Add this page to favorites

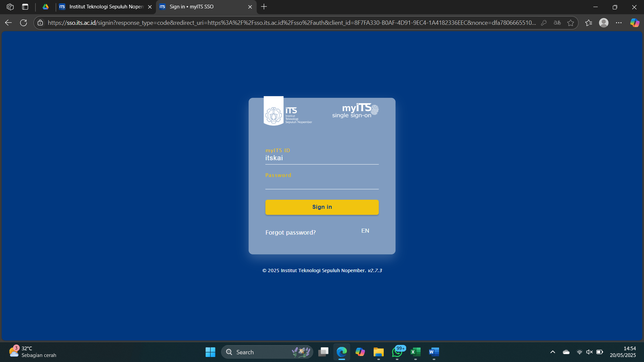[571, 23]
